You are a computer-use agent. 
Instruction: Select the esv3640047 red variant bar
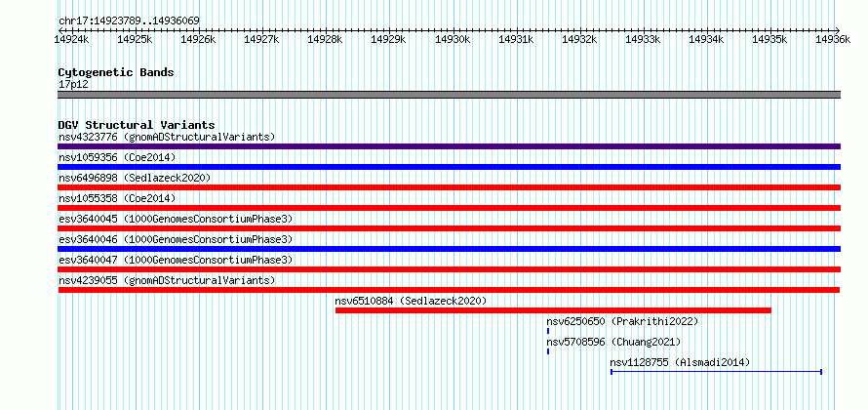449,269
